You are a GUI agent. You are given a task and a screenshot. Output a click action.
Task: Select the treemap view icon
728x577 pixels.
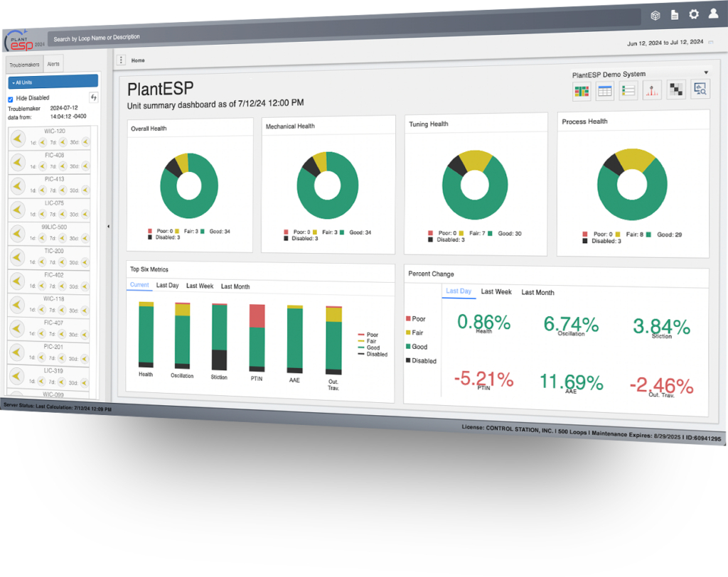click(582, 91)
